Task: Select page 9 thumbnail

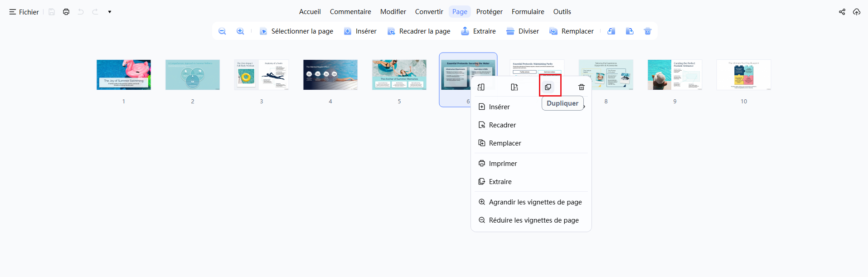Action: pyautogui.click(x=675, y=75)
